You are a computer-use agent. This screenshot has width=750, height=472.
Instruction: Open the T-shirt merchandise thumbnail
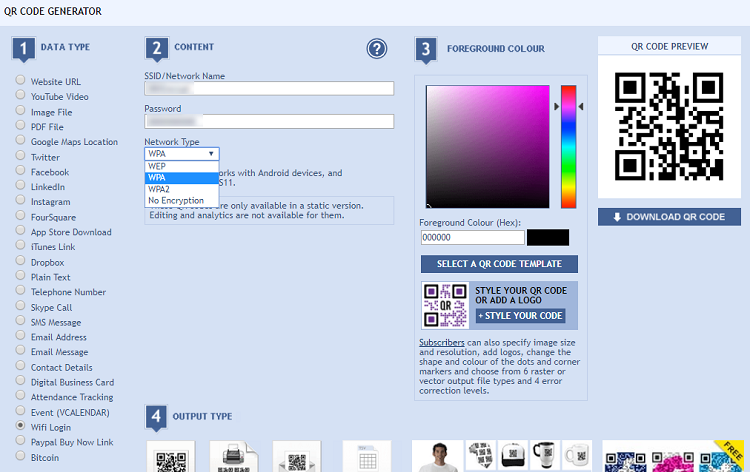click(x=438, y=456)
